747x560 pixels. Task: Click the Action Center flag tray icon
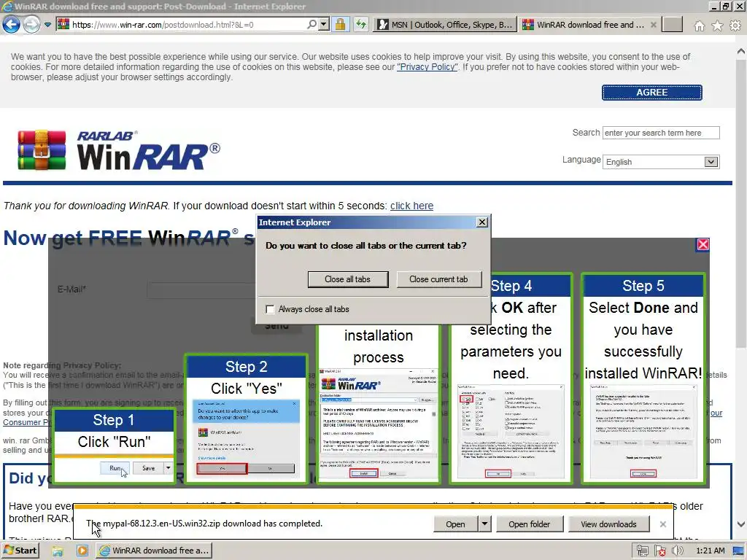pyautogui.click(x=659, y=551)
